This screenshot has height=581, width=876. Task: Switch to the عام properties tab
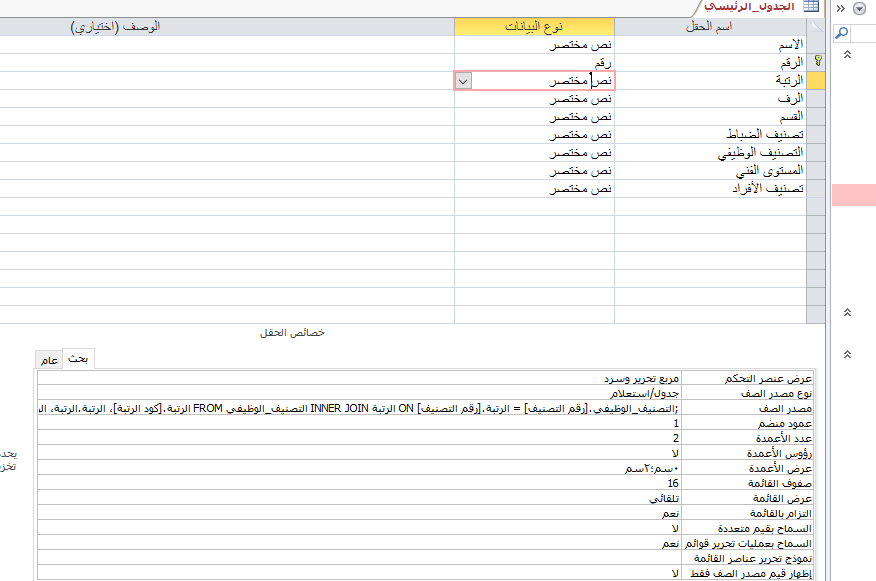point(48,360)
